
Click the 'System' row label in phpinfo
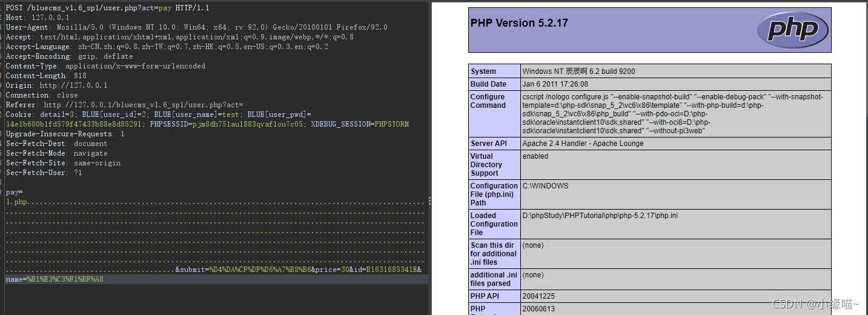pos(494,71)
